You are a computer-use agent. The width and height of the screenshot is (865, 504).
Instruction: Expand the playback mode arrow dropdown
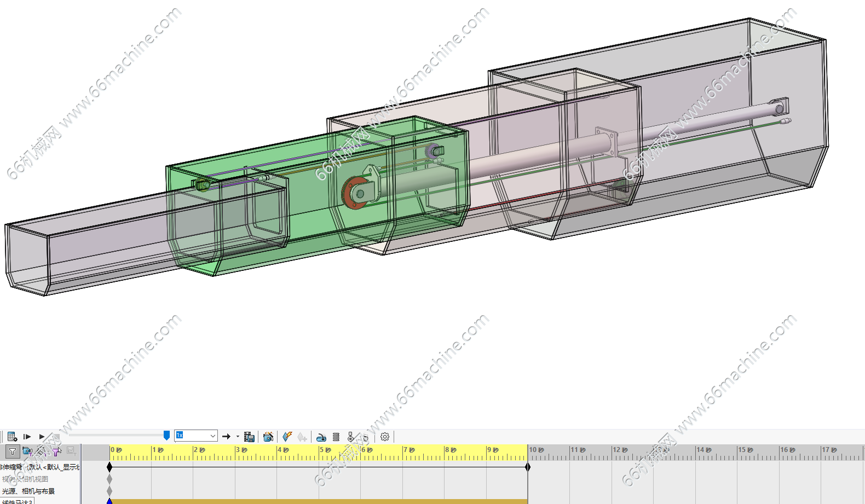click(238, 437)
